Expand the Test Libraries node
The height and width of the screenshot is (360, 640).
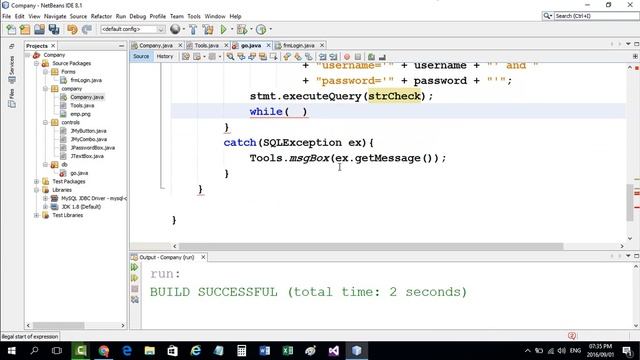pos(37,215)
